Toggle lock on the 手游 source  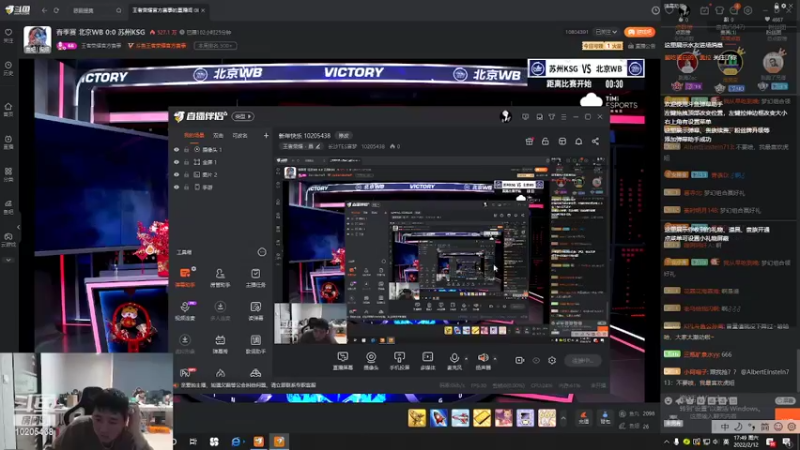(x=186, y=187)
